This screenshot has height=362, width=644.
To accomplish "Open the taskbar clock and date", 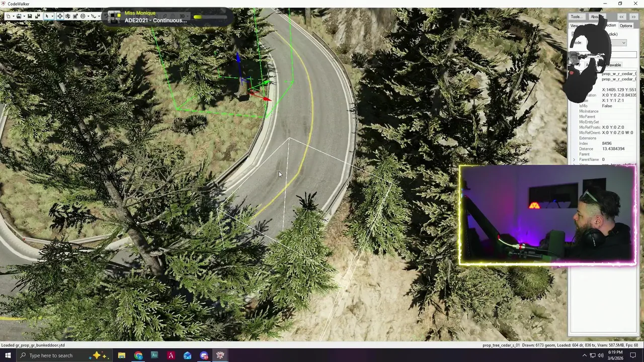I will (616, 355).
